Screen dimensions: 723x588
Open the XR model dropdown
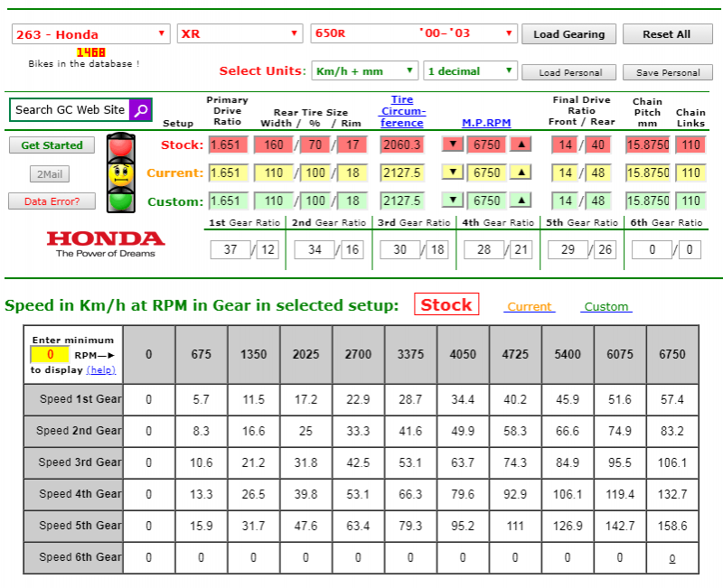239,34
